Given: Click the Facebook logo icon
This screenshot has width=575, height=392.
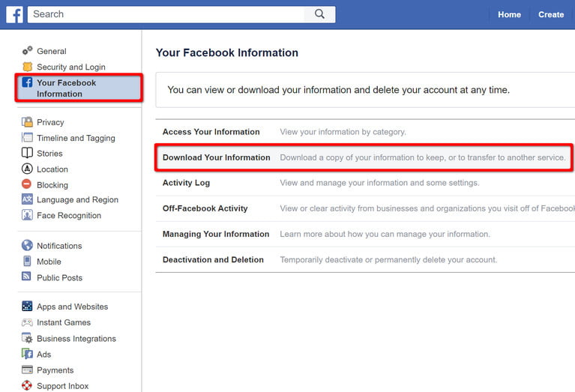Looking at the screenshot, I should point(14,14).
